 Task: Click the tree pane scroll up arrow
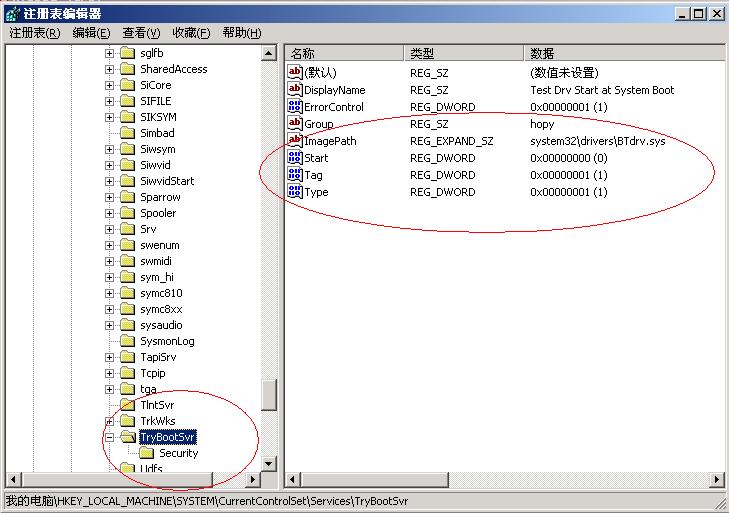coord(268,53)
